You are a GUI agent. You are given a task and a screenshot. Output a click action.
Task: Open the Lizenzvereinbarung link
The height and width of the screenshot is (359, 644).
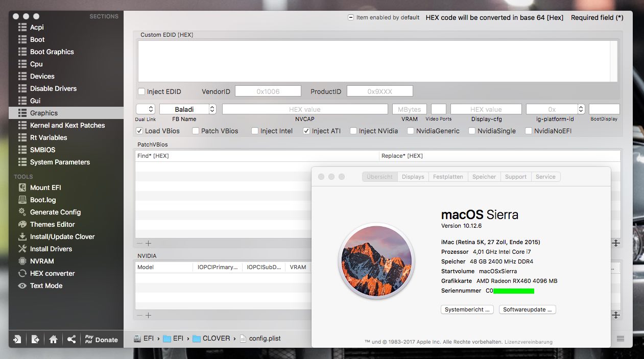(528, 342)
